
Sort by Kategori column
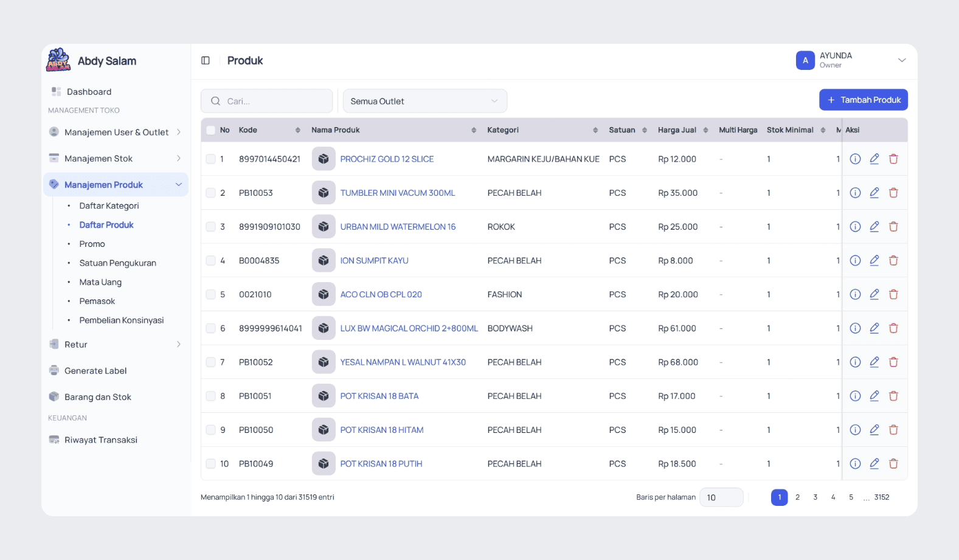coord(595,130)
